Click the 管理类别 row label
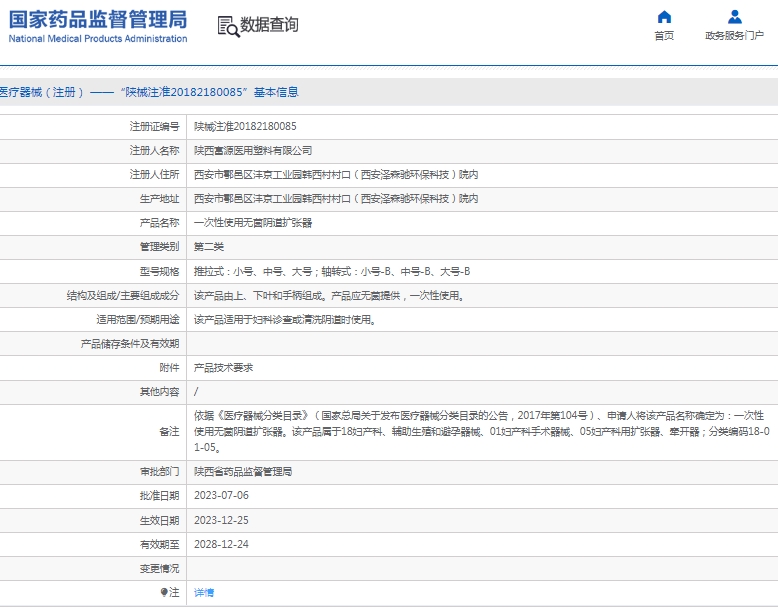 [x=159, y=247]
